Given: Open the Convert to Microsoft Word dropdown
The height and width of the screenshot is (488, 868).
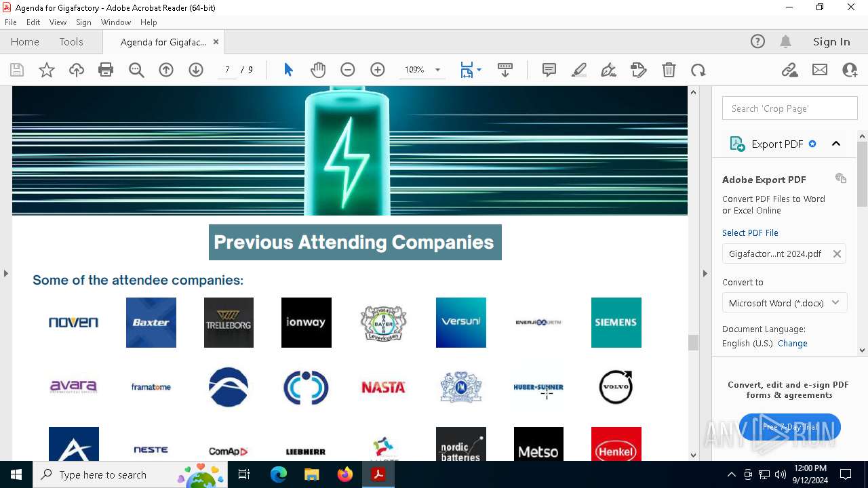Looking at the screenshot, I should click(785, 303).
